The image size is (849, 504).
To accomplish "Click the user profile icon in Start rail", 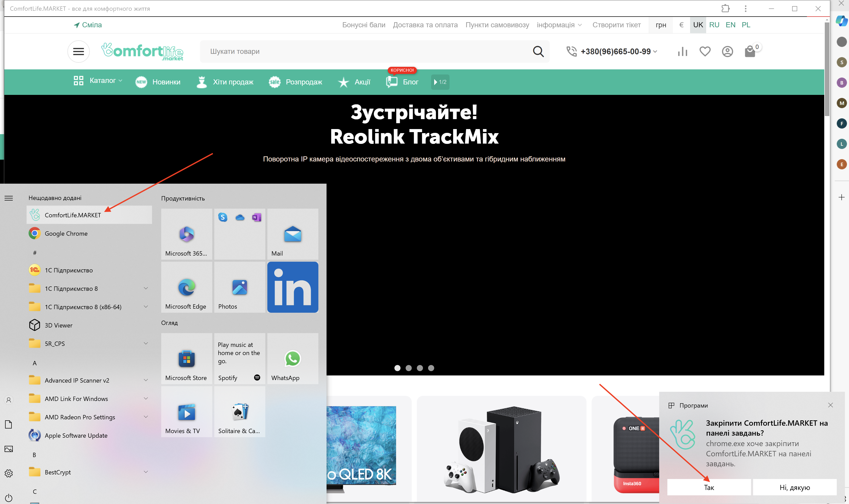I will [x=8, y=400].
